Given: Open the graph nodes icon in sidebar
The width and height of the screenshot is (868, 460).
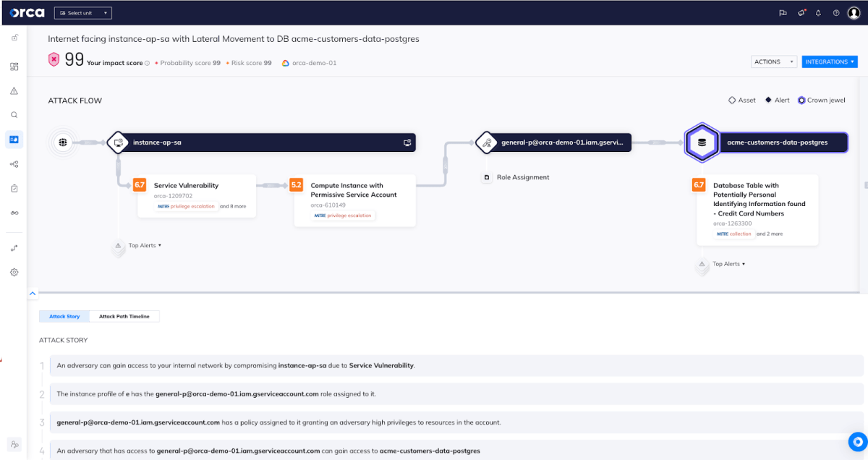Looking at the screenshot, I should click(14, 164).
